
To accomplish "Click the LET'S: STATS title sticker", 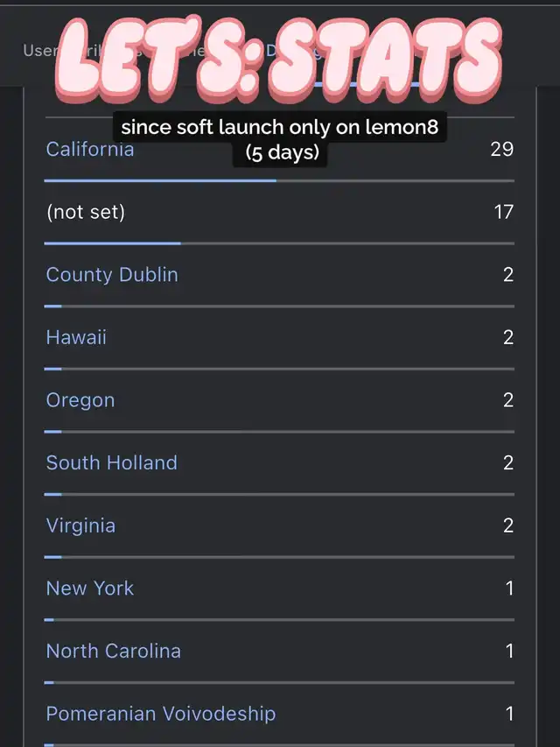I will click(278, 60).
